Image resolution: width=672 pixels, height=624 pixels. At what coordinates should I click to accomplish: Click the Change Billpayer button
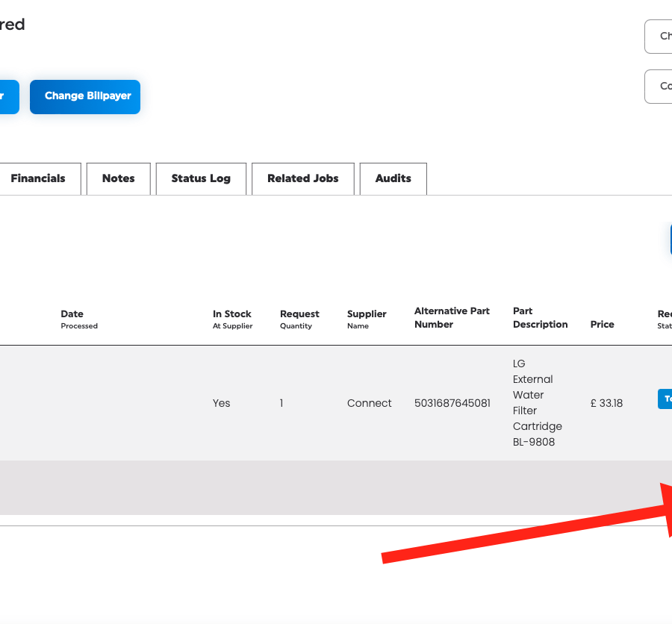pos(85,97)
